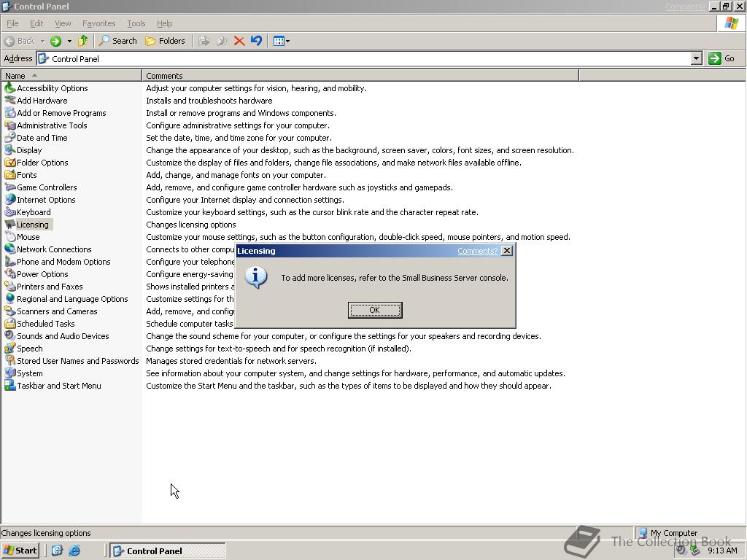747x560 pixels.
Task: Click OK in the Licensing dialog
Action: click(x=375, y=310)
